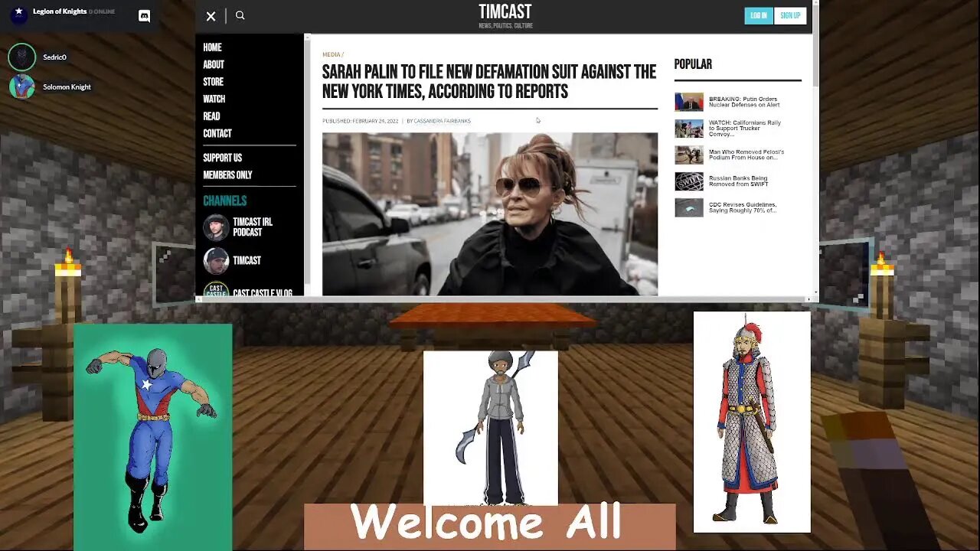Click the Sarah Palin article photo
Image resolution: width=980 pixels, height=551 pixels.
489,214
